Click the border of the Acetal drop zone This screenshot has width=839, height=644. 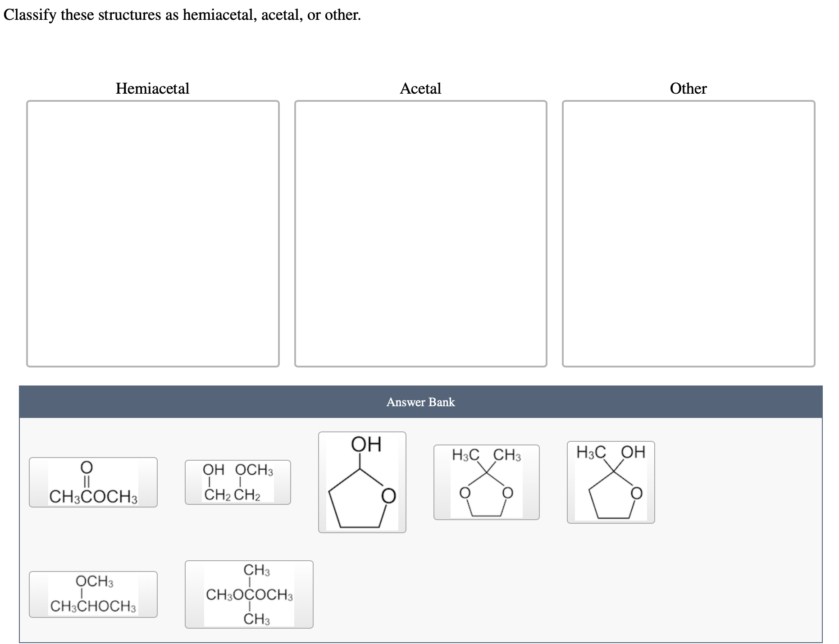(x=420, y=101)
